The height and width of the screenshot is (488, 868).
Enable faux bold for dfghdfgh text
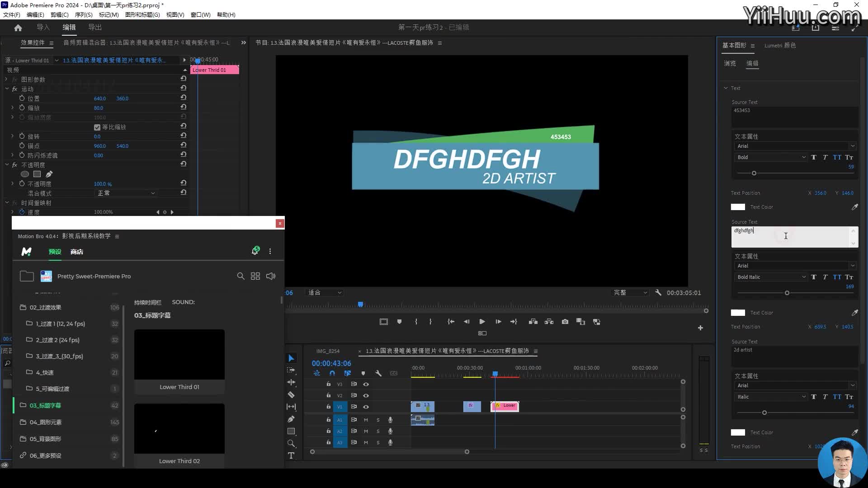pyautogui.click(x=814, y=277)
